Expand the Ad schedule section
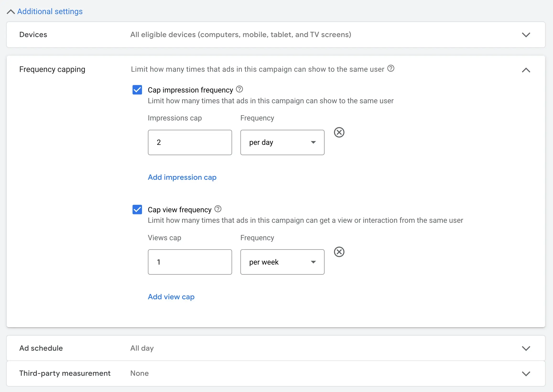553x392 pixels. (526, 348)
